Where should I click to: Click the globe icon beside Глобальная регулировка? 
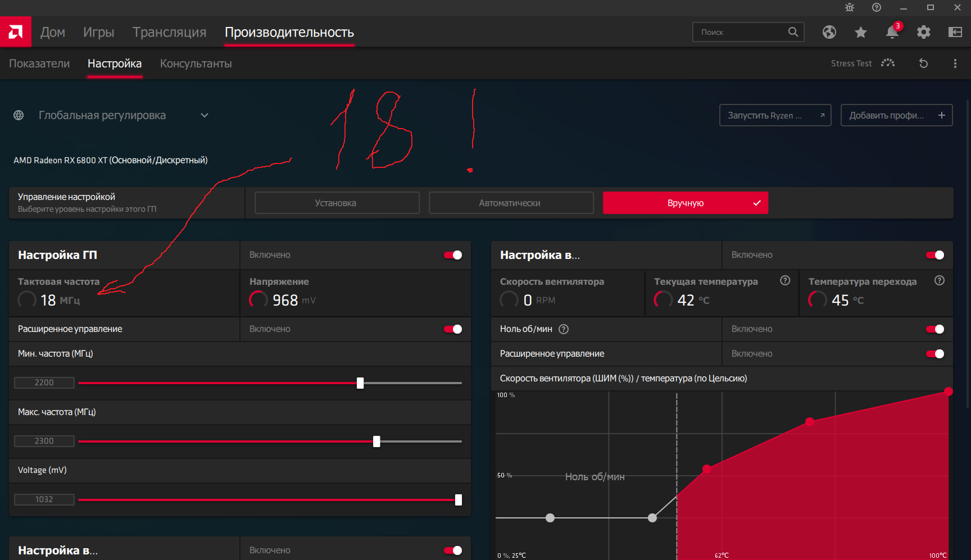click(19, 115)
